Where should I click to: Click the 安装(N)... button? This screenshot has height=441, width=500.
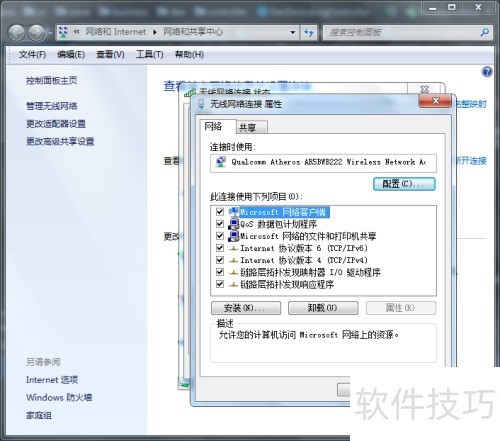(x=246, y=308)
